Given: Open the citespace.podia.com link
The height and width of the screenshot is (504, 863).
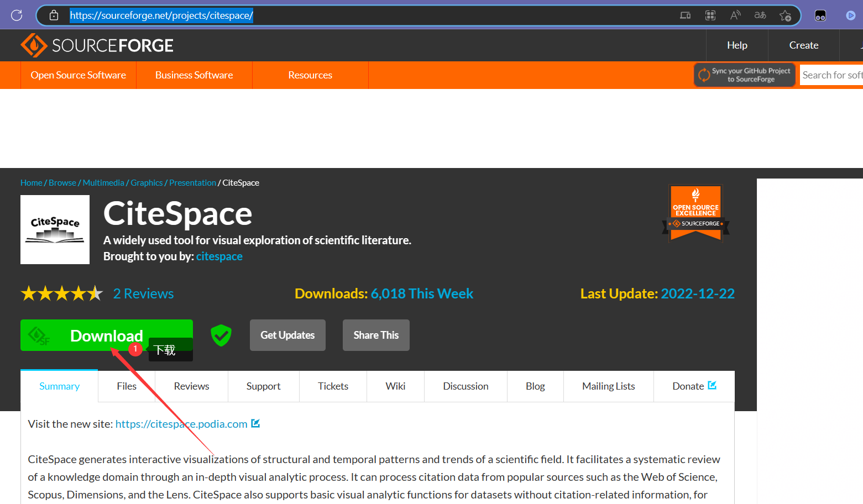Looking at the screenshot, I should [181, 424].
